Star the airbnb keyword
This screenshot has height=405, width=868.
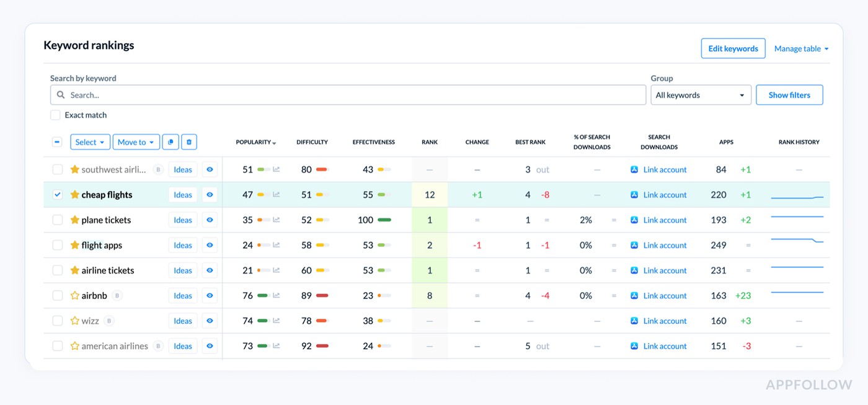point(75,295)
